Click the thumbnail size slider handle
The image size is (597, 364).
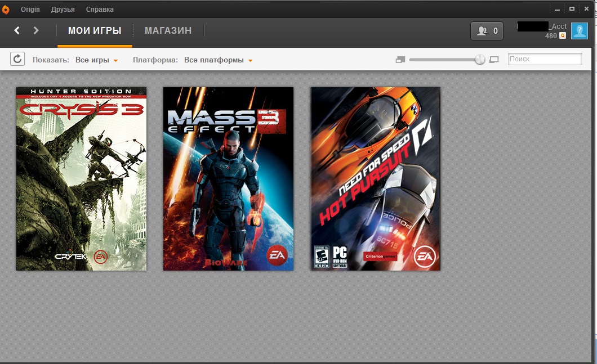(x=480, y=60)
